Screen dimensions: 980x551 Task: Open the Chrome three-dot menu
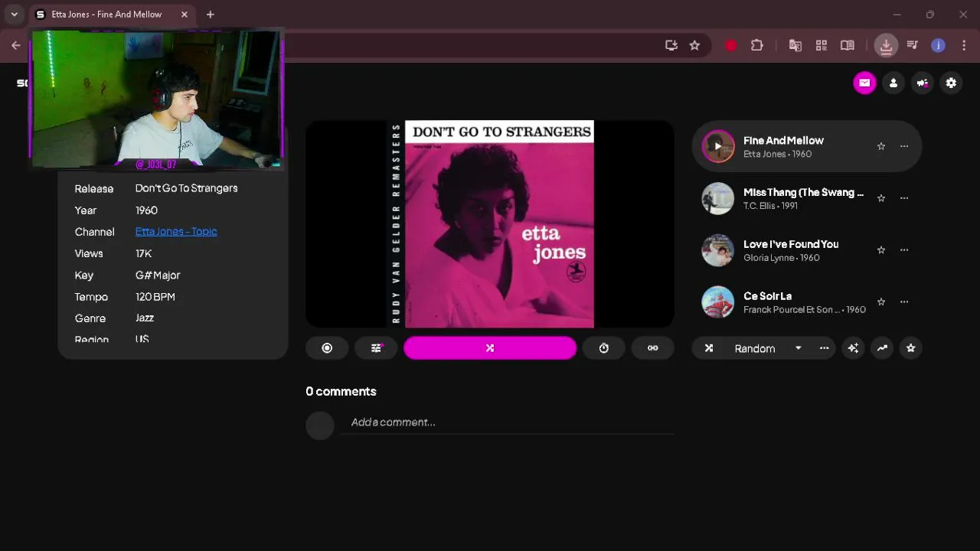pos(964,45)
